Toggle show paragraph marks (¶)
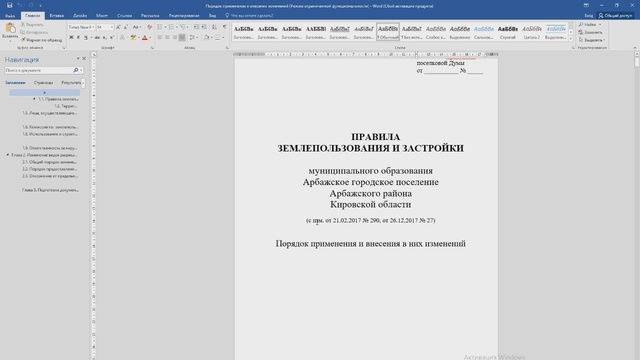 [x=224, y=27]
